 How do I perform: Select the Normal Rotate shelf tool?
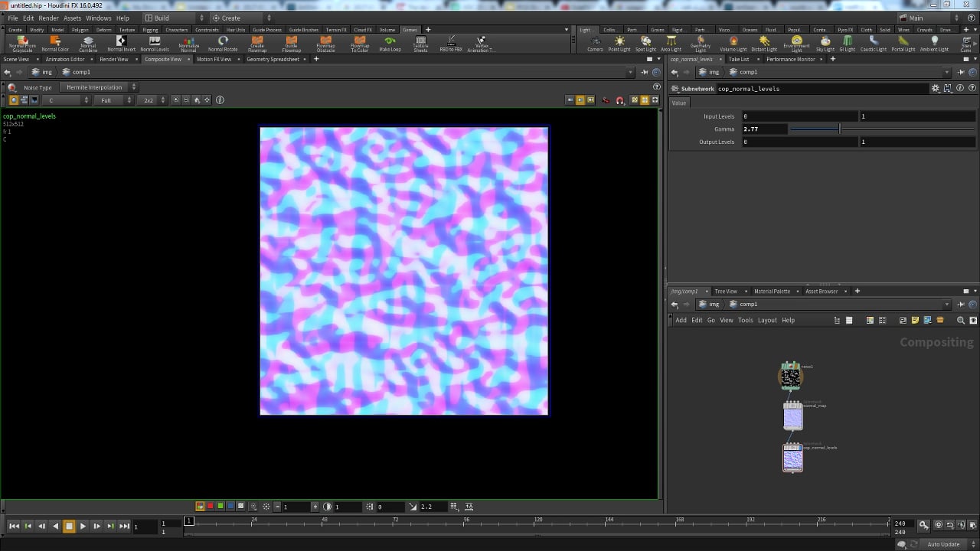pyautogui.click(x=223, y=44)
